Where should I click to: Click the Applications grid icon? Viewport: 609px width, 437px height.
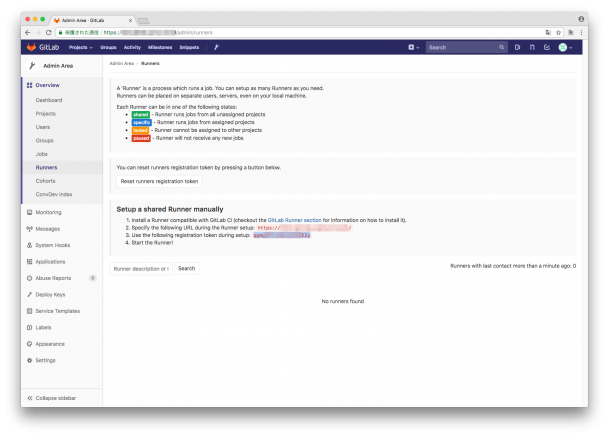click(30, 261)
